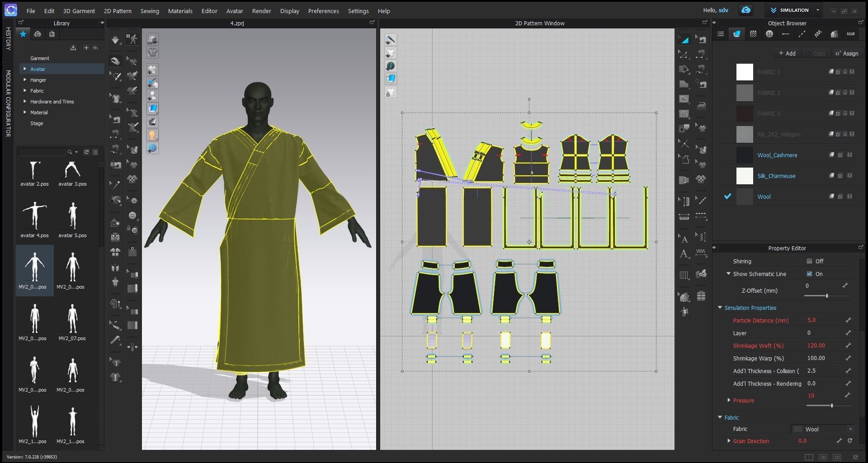This screenshot has height=463, width=868.
Task: Click the cloud sync icon near Hello sdv
Action: [x=746, y=10]
